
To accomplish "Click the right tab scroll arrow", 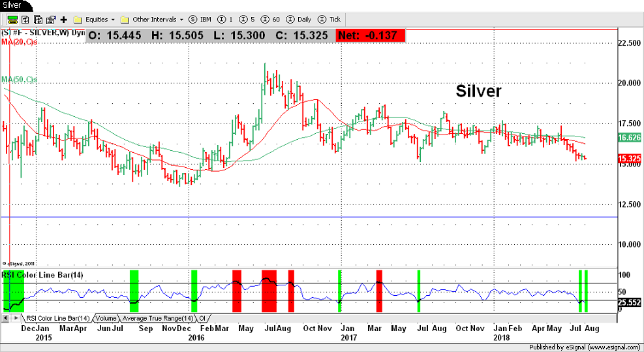I will coord(16,318).
